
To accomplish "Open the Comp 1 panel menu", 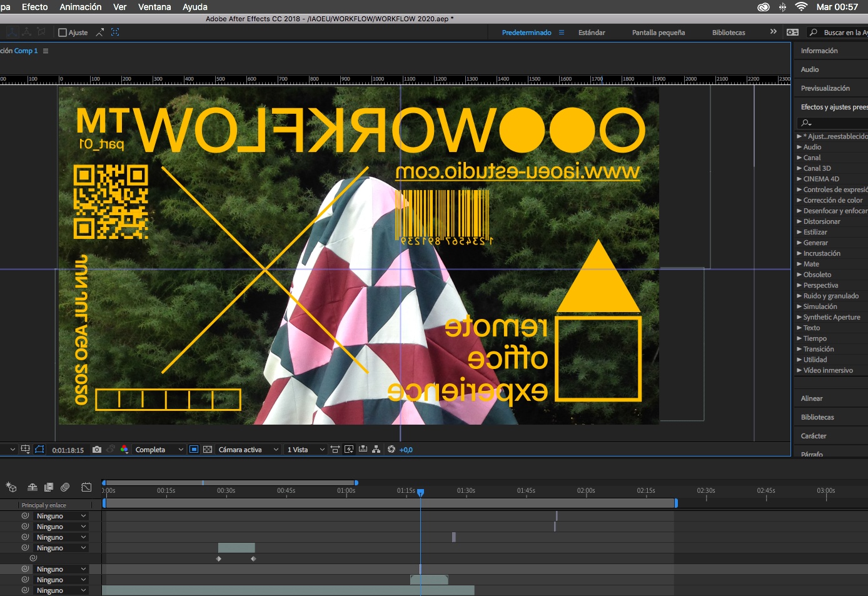I will [x=46, y=51].
